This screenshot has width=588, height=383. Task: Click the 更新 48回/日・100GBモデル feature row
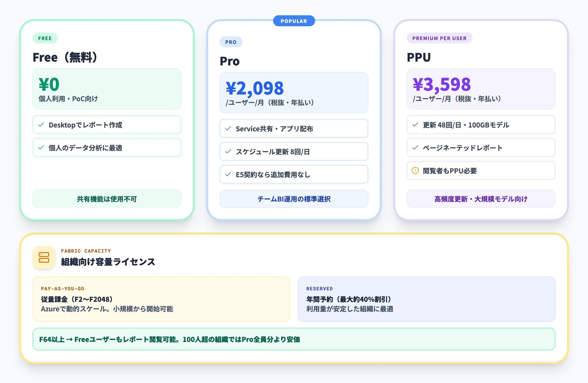(481, 125)
